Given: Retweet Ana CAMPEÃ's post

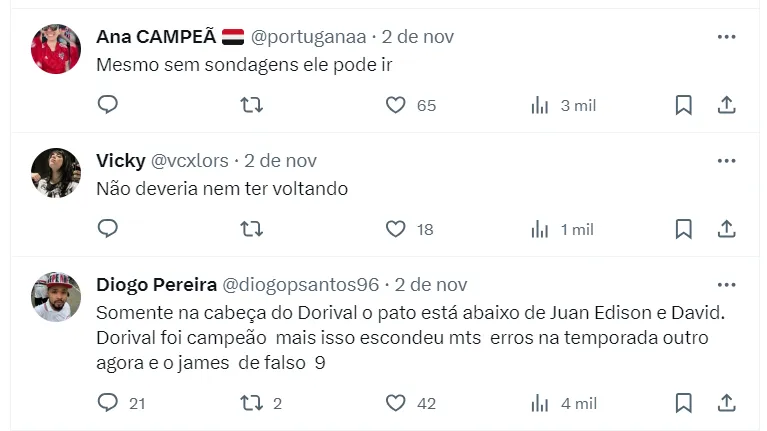Looking at the screenshot, I should [x=253, y=105].
